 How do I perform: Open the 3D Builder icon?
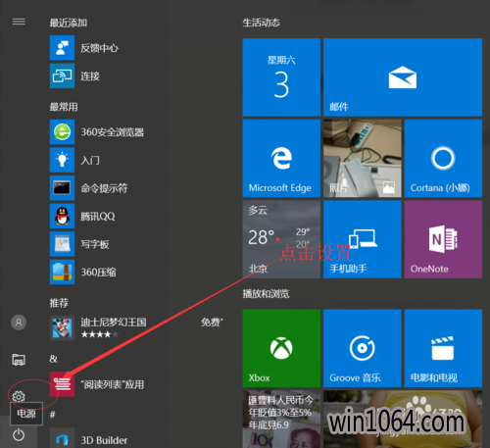tap(62, 438)
